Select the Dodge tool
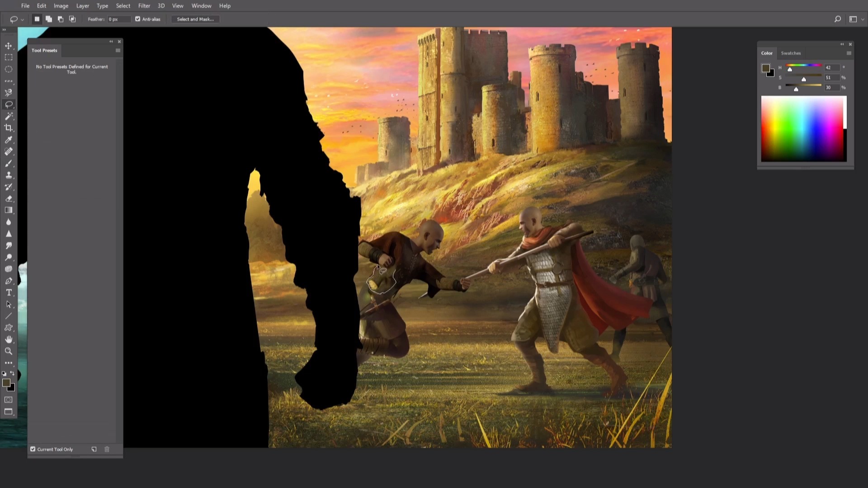868x488 pixels. (9, 257)
